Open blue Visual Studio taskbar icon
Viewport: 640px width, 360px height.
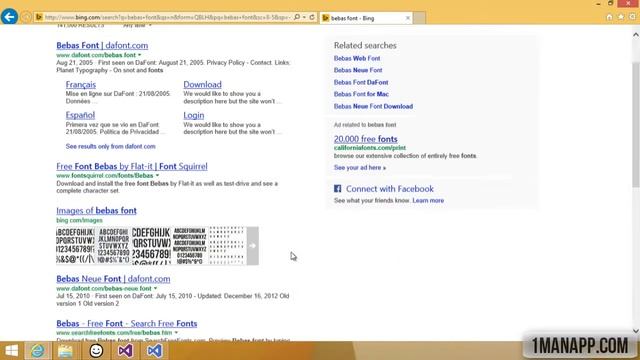click(x=154, y=351)
